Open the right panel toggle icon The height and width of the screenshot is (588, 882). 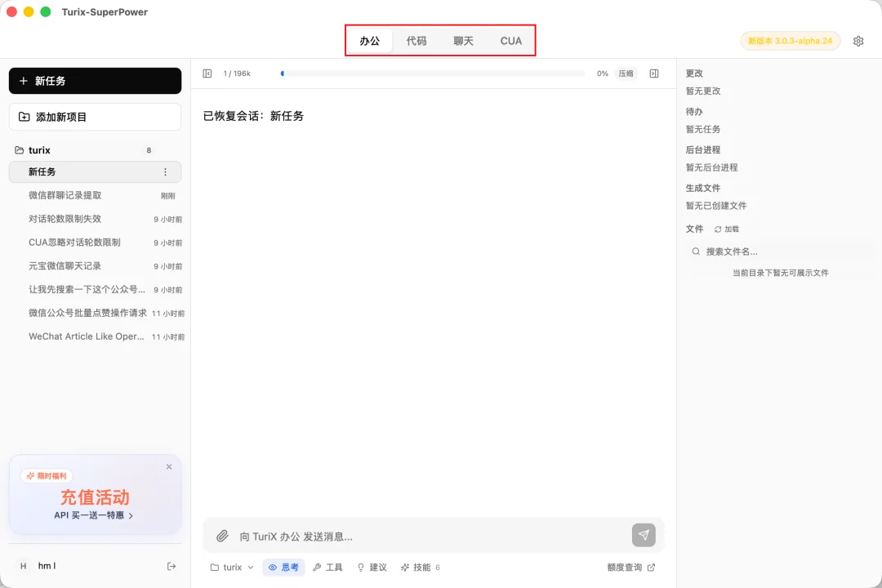pos(653,73)
